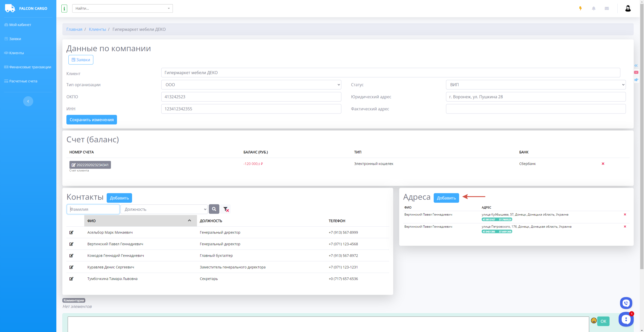Screen dimensions: 644x332
Task: Open the notifications bell icon
Action: 594,9
